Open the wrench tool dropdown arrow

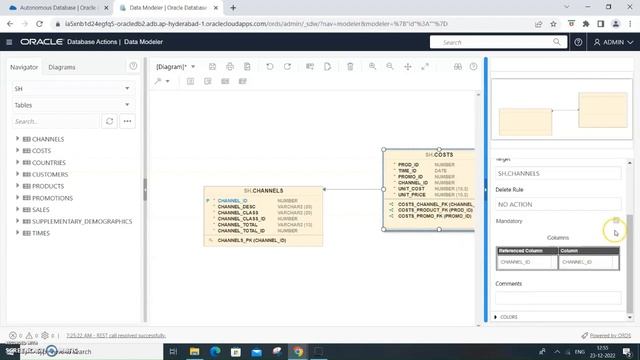[x=167, y=81]
